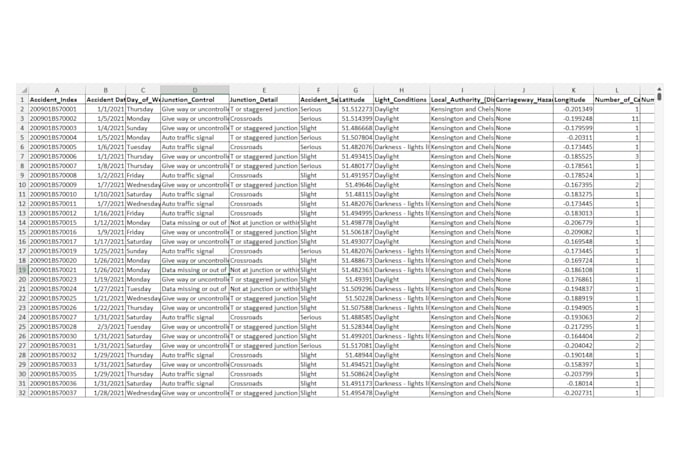
Task: Click longitude value -0.20311
Action: tap(573, 138)
